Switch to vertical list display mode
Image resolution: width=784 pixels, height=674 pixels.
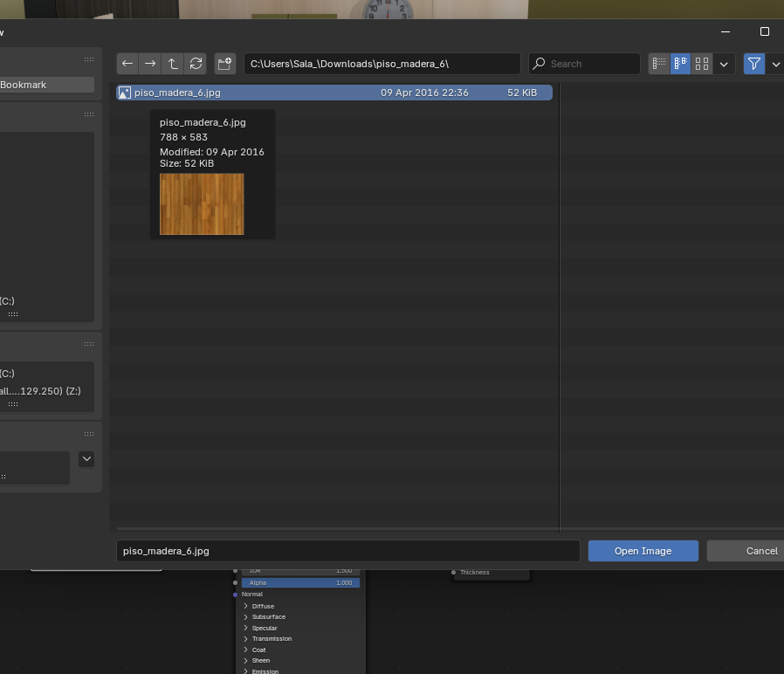(659, 64)
